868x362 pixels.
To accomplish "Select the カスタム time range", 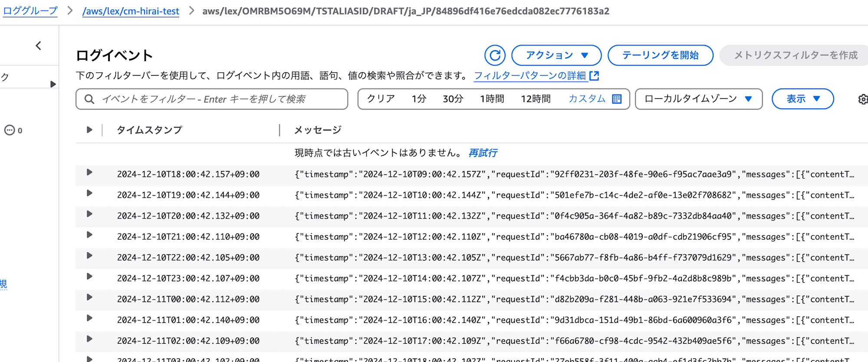I will tap(587, 99).
